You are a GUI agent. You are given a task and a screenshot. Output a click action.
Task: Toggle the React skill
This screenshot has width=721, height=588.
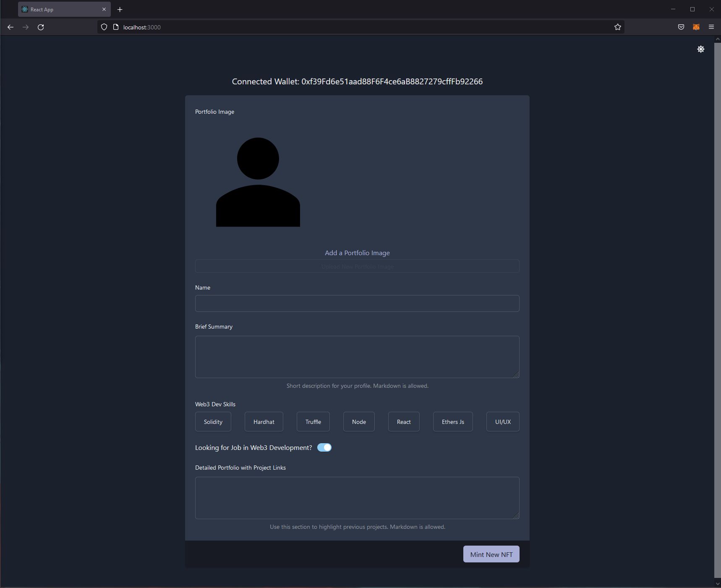pos(404,422)
